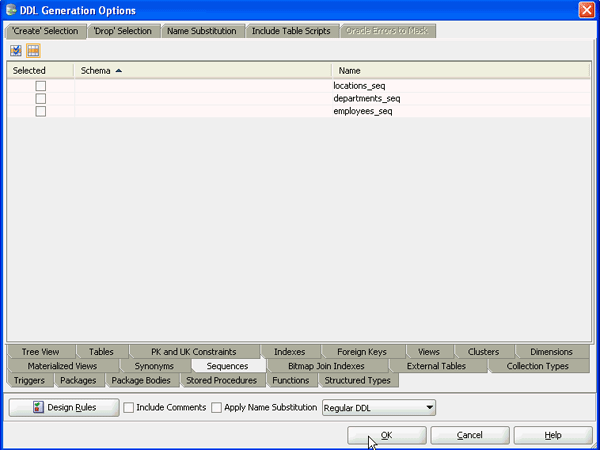The image size is (600, 450).
Task: Select the locations_seq name cell
Action: [461, 86]
